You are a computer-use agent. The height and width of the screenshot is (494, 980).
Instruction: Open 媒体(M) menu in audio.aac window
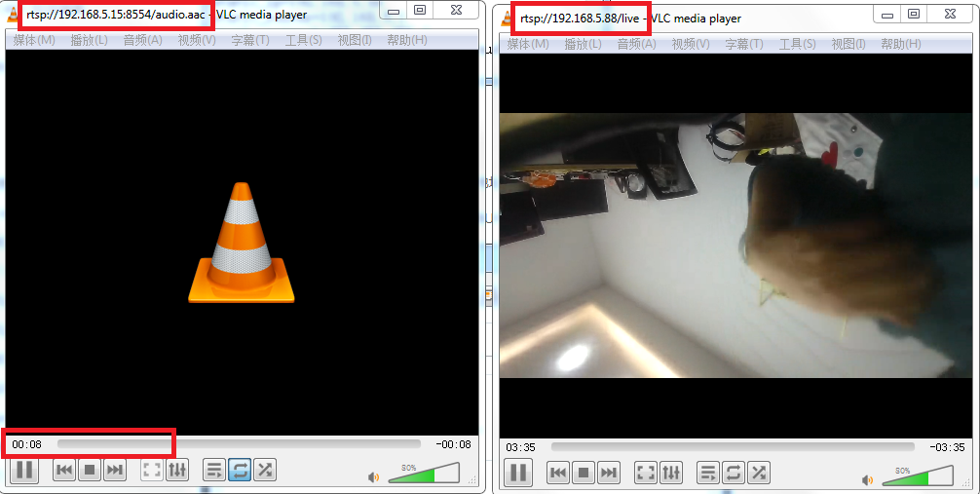(34, 40)
